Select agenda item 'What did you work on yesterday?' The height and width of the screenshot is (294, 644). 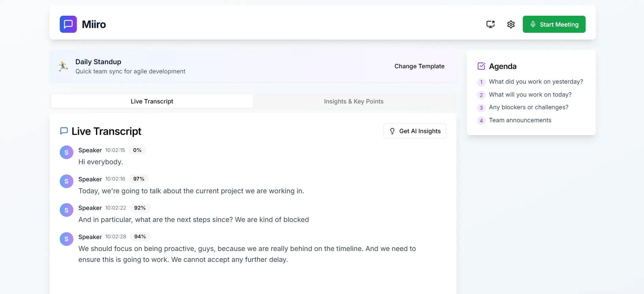tap(536, 82)
